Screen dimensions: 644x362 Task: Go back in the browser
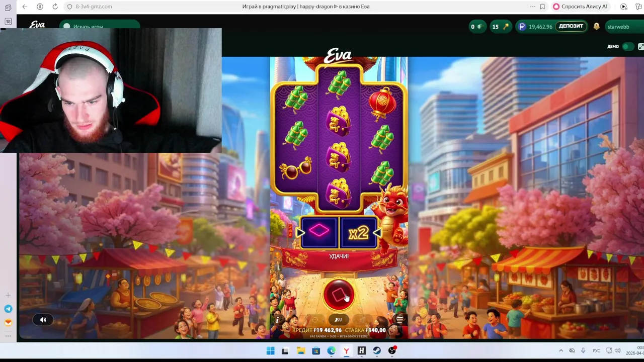click(x=25, y=7)
